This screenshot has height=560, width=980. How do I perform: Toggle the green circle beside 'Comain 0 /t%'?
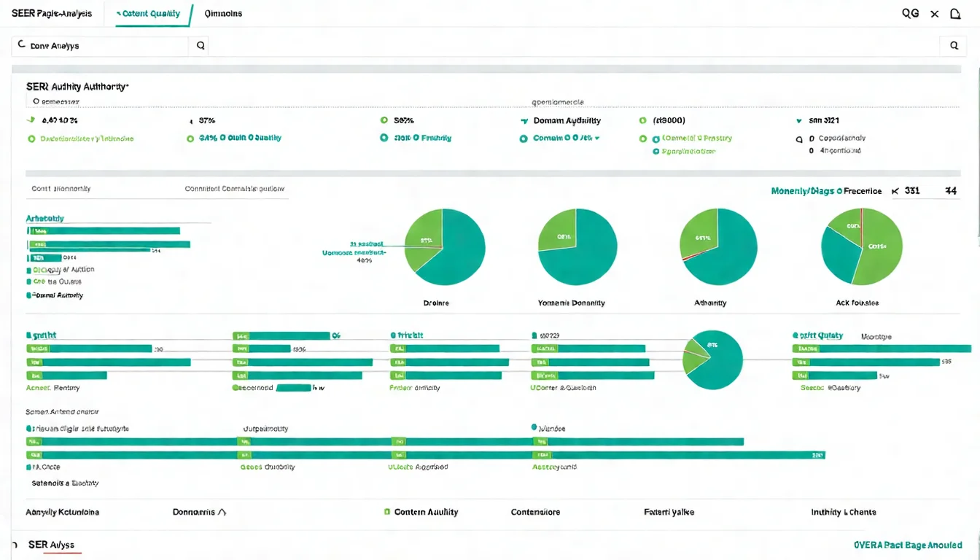click(x=523, y=139)
